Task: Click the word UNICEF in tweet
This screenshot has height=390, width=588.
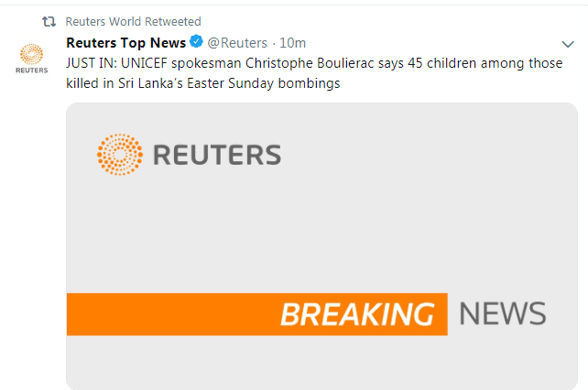Action: click(144, 63)
